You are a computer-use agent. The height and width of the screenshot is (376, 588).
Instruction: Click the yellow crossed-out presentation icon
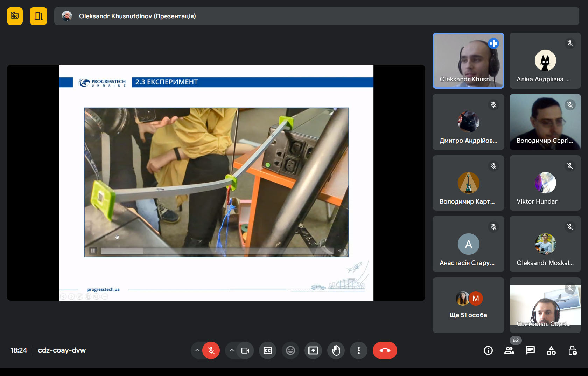[15, 16]
